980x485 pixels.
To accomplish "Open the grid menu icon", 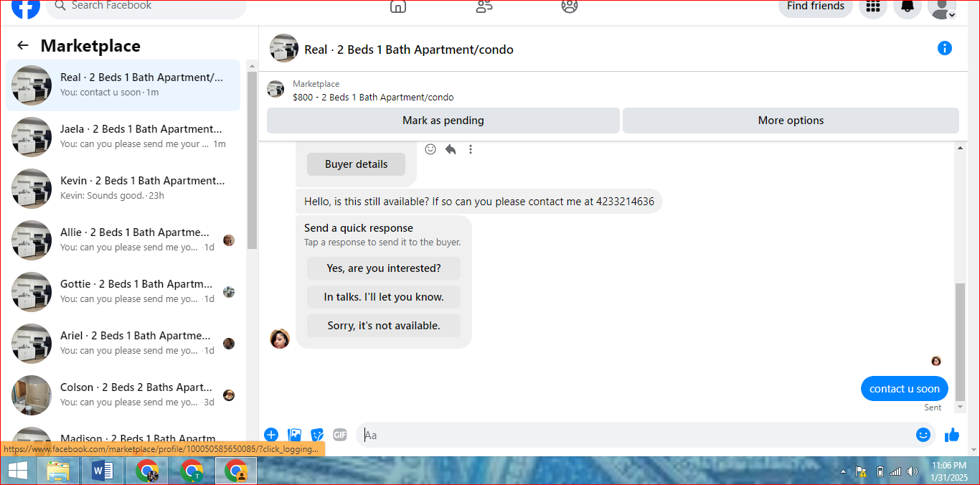I will [x=873, y=7].
